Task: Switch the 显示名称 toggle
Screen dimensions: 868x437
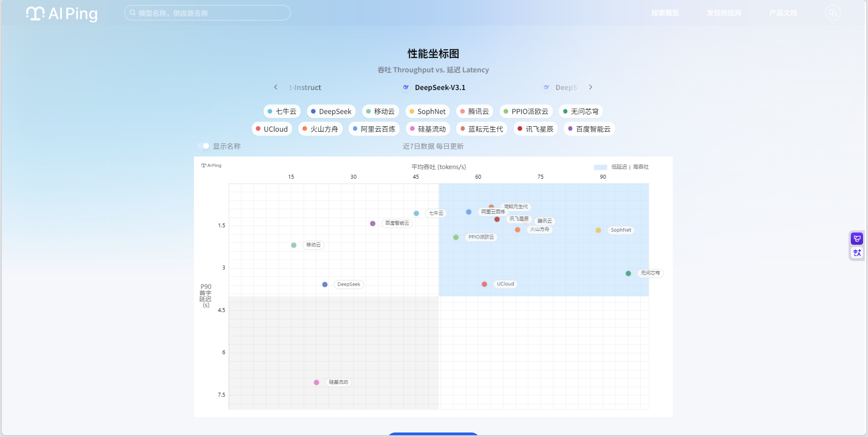Action: click(x=203, y=146)
